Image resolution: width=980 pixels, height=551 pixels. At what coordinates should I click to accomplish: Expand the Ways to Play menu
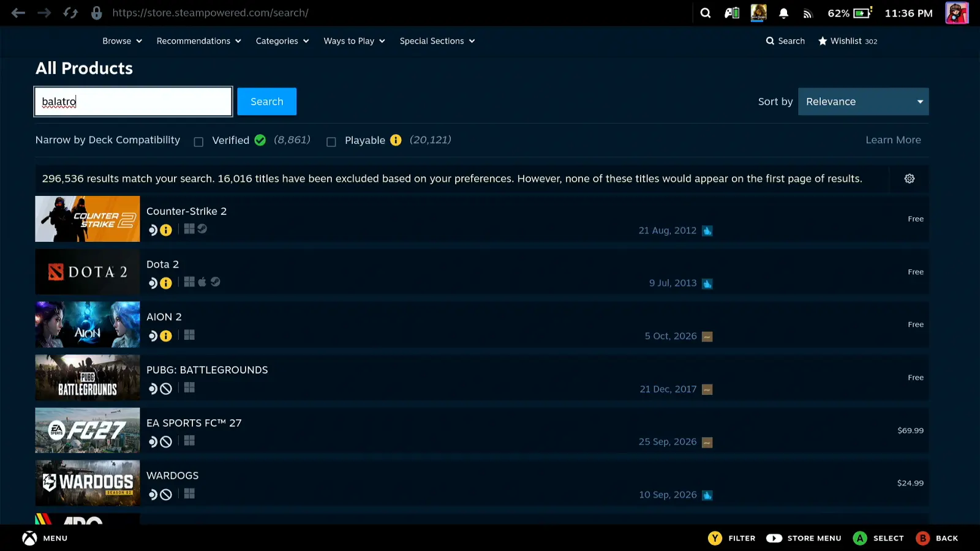click(x=355, y=41)
